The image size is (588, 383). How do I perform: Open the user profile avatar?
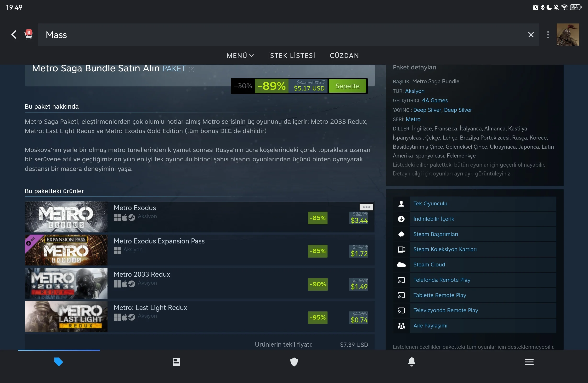[x=568, y=35]
